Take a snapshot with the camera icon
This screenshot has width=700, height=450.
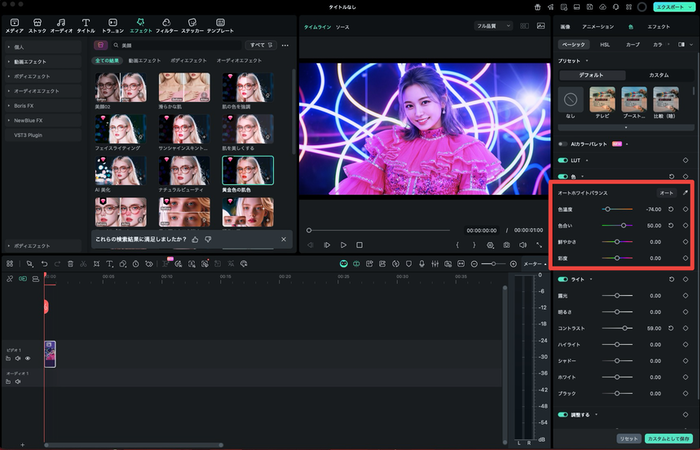point(506,245)
